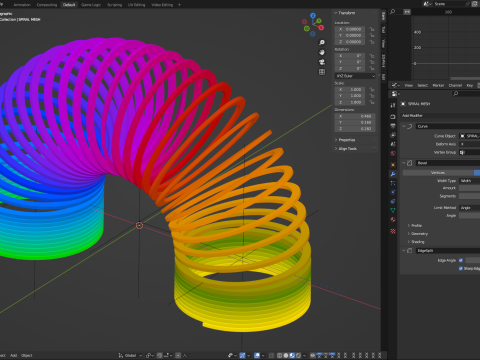This screenshot has width=480, height=360.
Task: Toggle lock on Scale X
Action: (372, 90)
